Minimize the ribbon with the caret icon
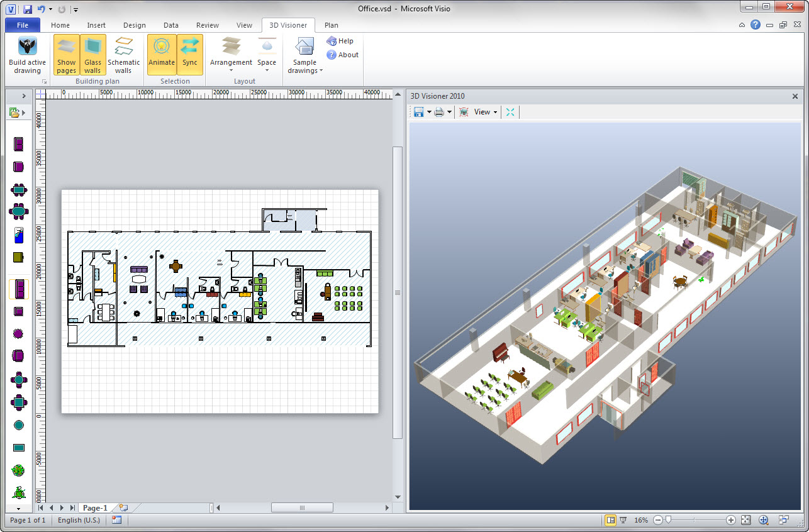This screenshot has width=809, height=532. point(742,25)
